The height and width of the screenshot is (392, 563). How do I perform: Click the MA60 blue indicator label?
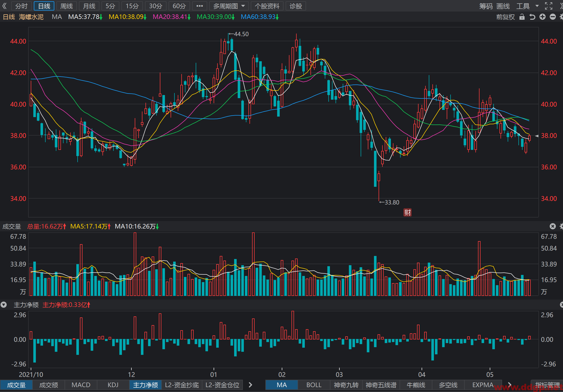click(259, 17)
